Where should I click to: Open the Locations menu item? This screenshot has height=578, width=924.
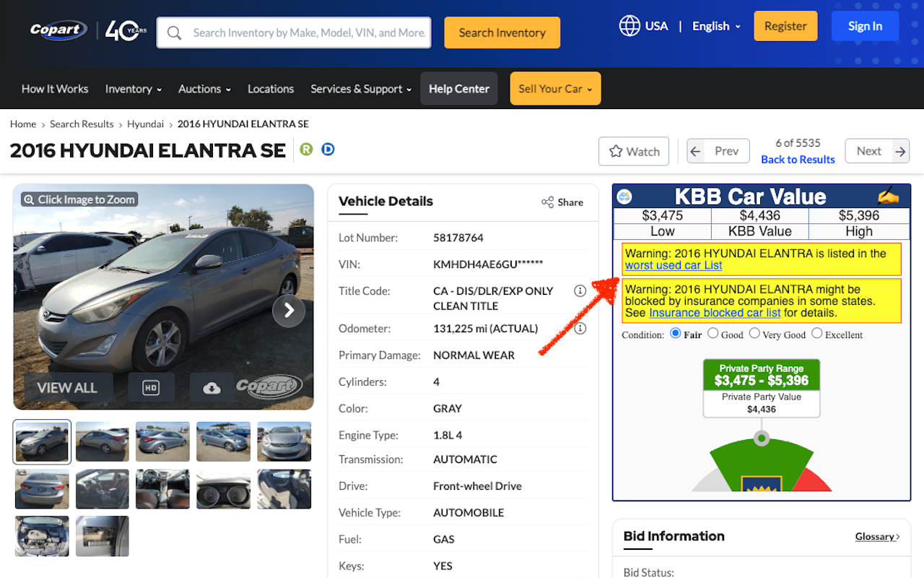(271, 89)
